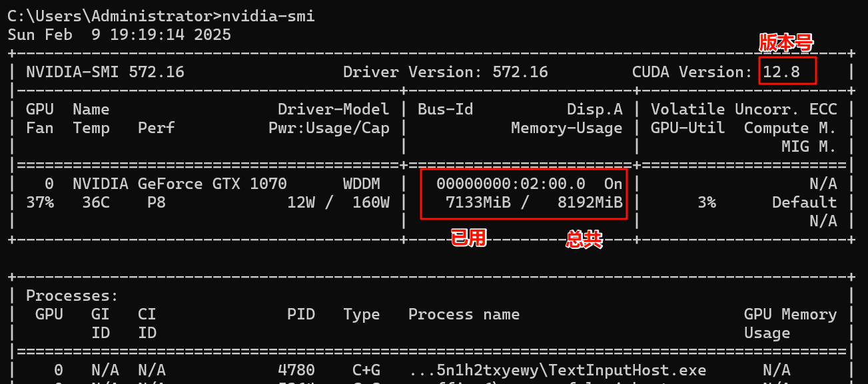Click the power cap value "160W"
Screen dimensions: 868x384
(x=370, y=202)
